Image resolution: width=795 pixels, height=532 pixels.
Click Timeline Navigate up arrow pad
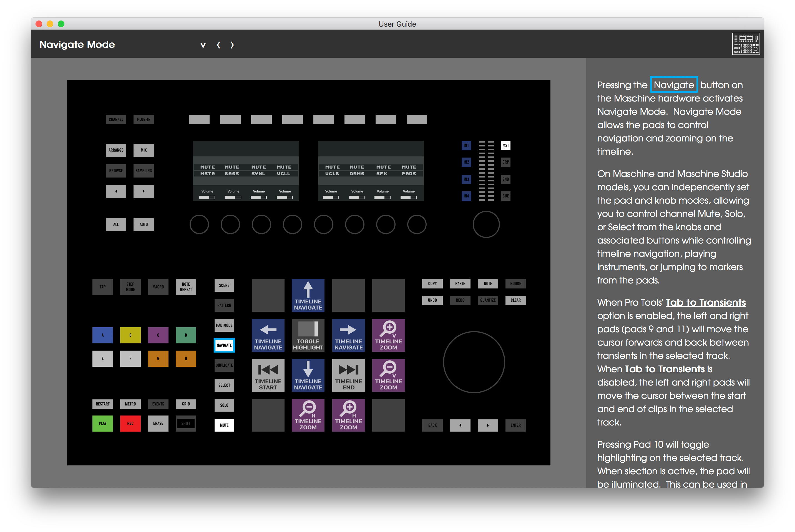tap(308, 295)
